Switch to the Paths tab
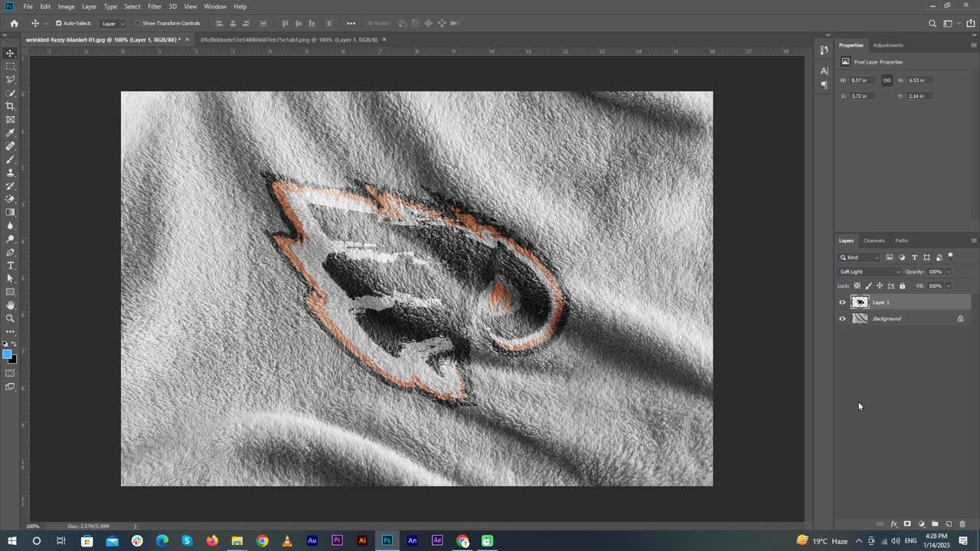980x551 pixels. click(902, 240)
